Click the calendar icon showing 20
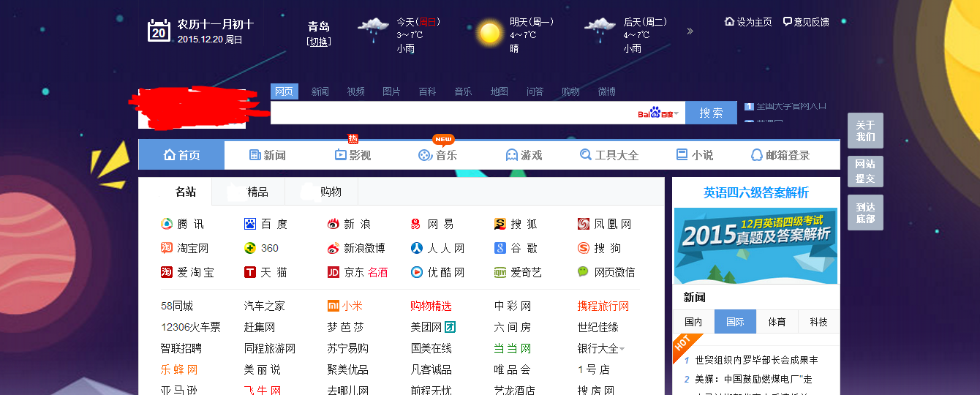980x395 pixels. point(159,31)
